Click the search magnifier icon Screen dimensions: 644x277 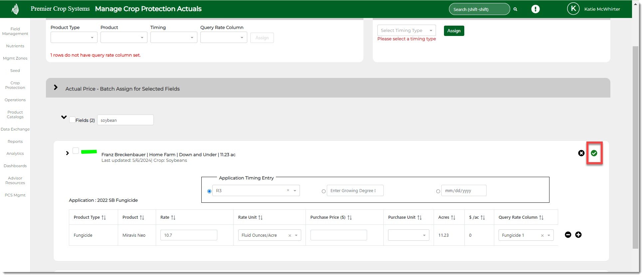click(x=515, y=9)
